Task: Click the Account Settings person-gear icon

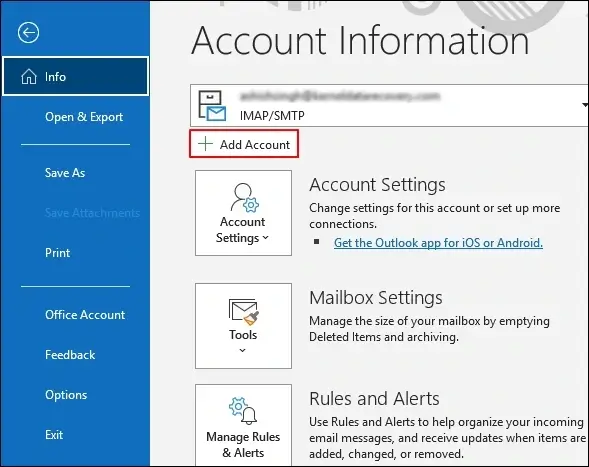Action: click(x=245, y=197)
